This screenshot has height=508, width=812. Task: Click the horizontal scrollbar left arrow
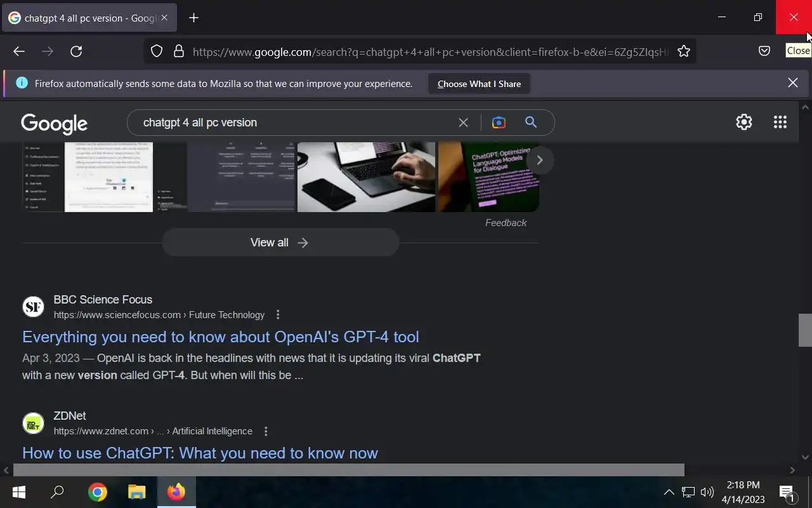pos(6,470)
